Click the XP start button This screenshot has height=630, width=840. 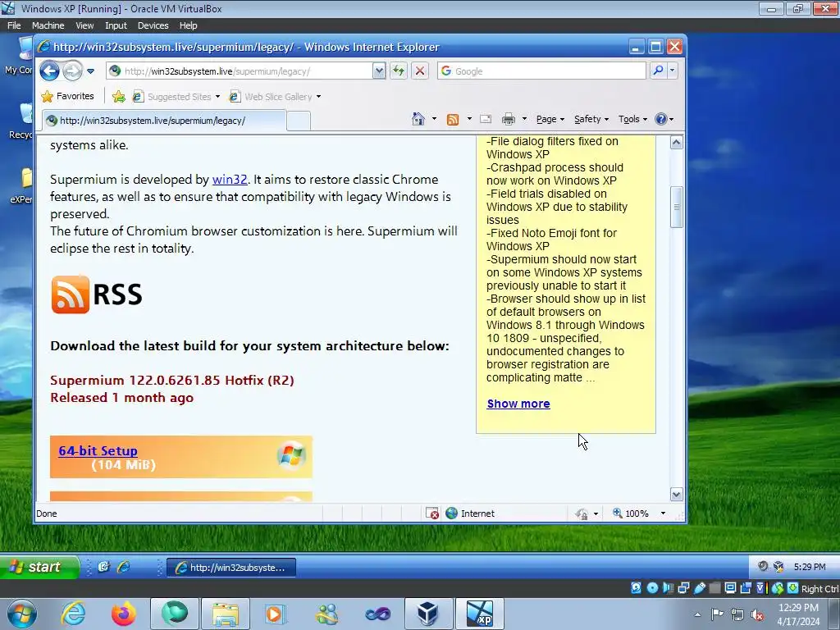[x=39, y=567]
